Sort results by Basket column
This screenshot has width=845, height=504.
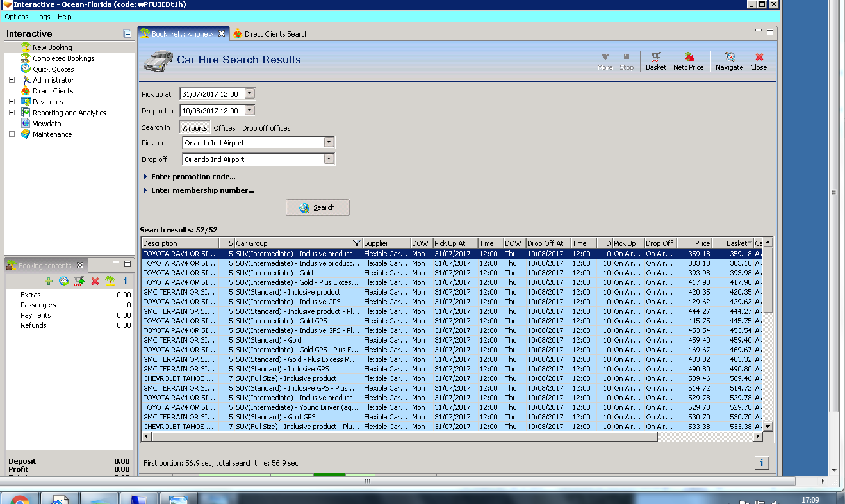(x=733, y=243)
